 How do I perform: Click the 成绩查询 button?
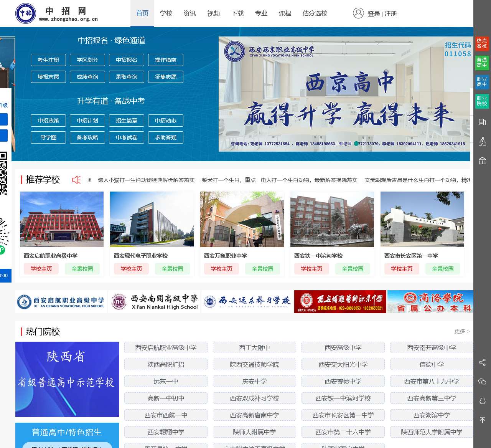point(87,77)
